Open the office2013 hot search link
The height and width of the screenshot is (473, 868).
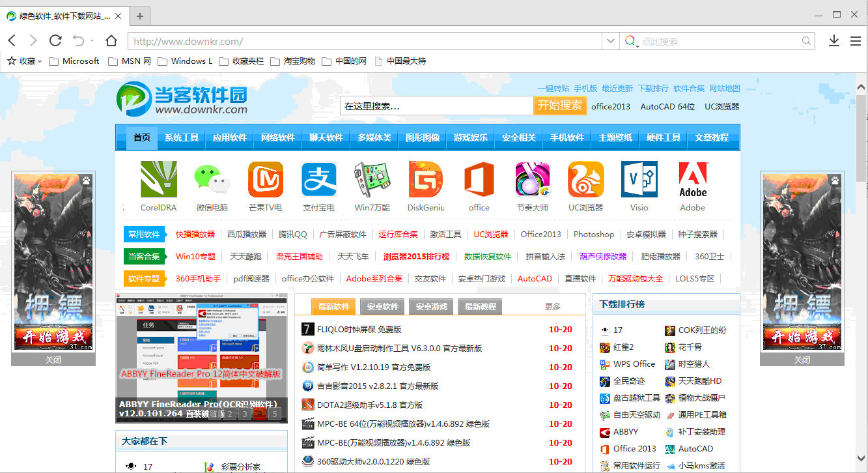click(x=611, y=106)
